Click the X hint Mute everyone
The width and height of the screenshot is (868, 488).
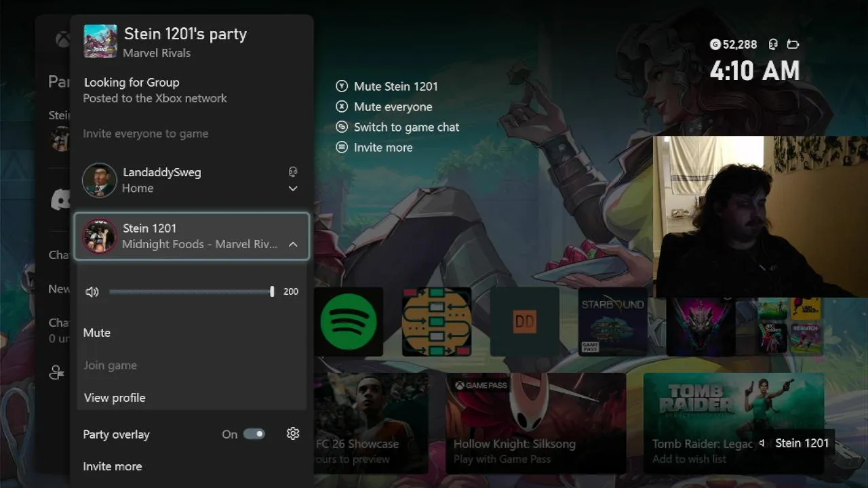pyautogui.click(x=384, y=107)
